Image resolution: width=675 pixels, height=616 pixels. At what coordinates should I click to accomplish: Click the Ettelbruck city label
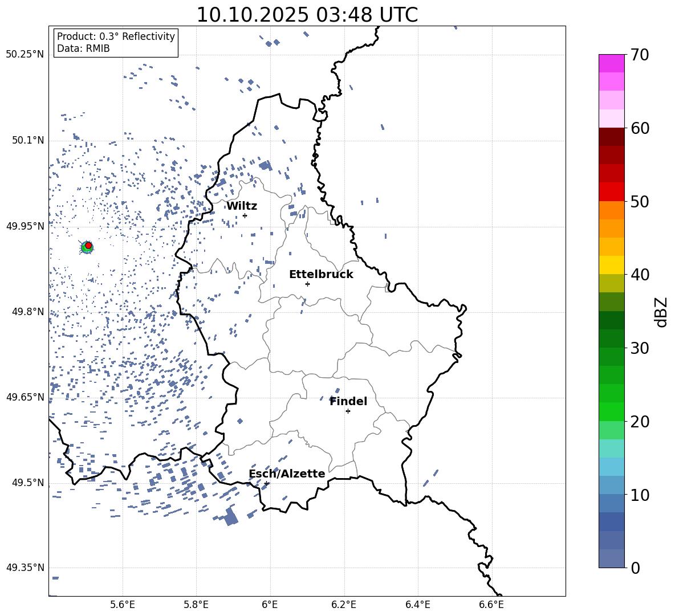tap(321, 275)
